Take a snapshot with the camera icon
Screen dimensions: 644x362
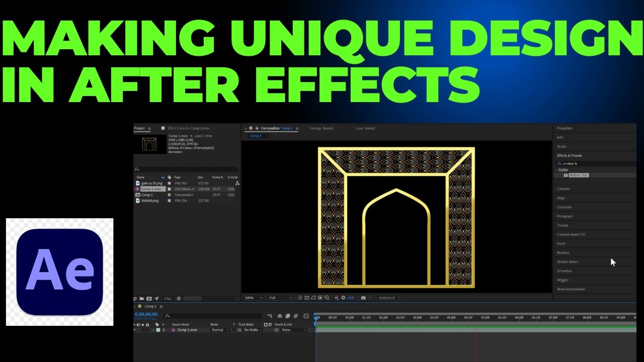click(363, 298)
